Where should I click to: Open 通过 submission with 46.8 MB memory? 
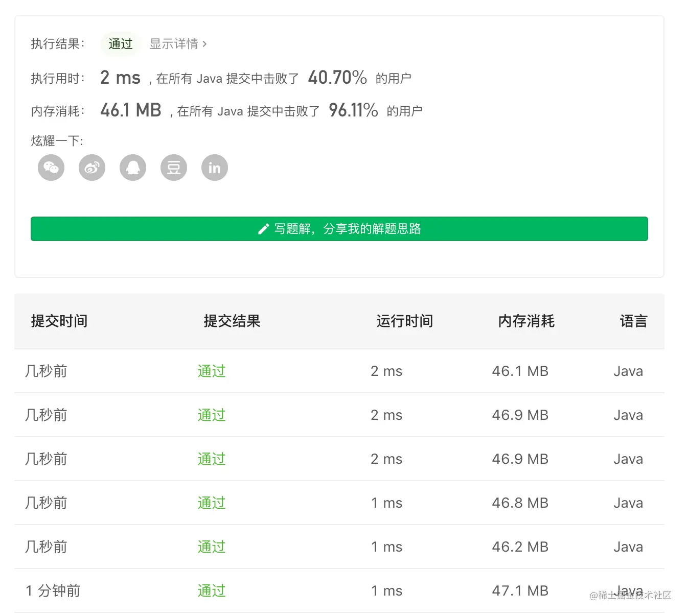[x=212, y=503]
